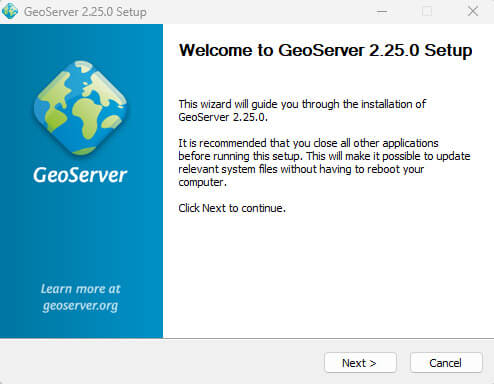Click the "Welcome to GeoServer 2.25.0 Setup" heading
The height and width of the screenshot is (384, 494).
(x=325, y=51)
